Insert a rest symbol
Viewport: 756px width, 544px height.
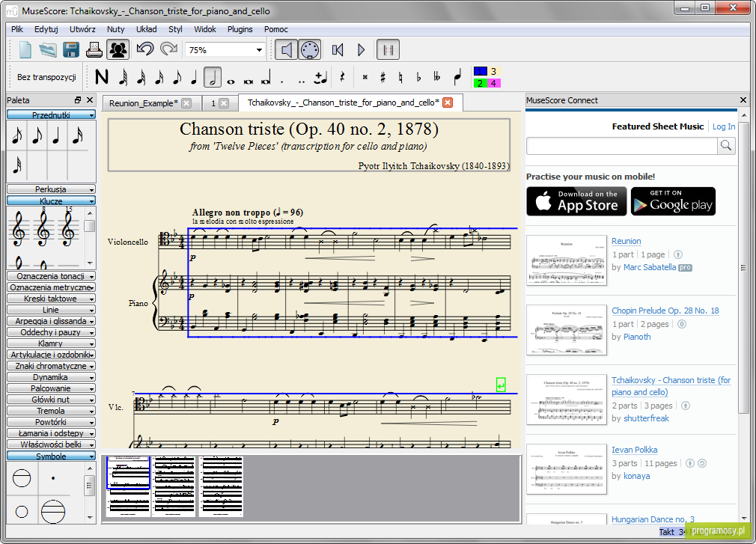(x=342, y=77)
